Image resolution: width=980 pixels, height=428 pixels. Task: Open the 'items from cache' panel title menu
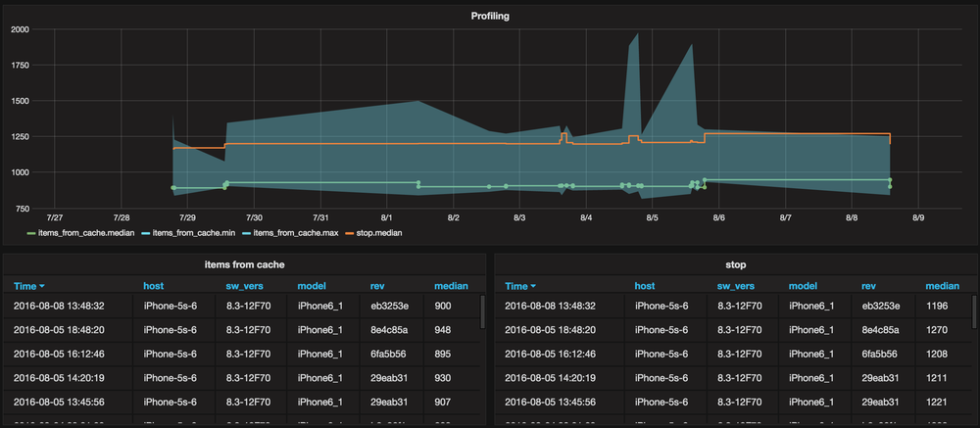point(245,264)
